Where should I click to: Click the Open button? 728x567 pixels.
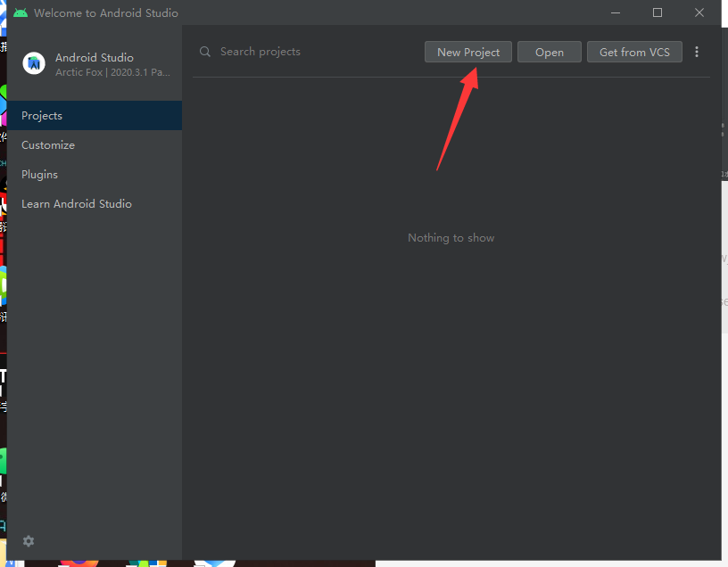(x=550, y=52)
